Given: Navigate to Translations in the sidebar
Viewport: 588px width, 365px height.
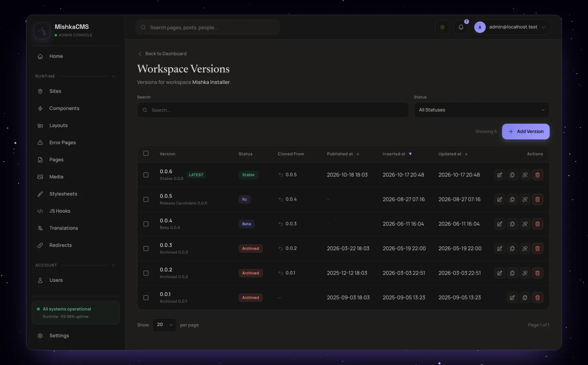Looking at the screenshot, I should [76, 228].
